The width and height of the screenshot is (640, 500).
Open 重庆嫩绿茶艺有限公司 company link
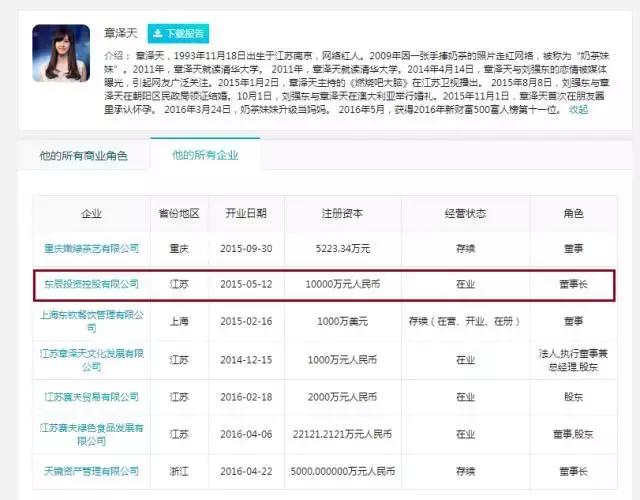[x=91, y=248]
